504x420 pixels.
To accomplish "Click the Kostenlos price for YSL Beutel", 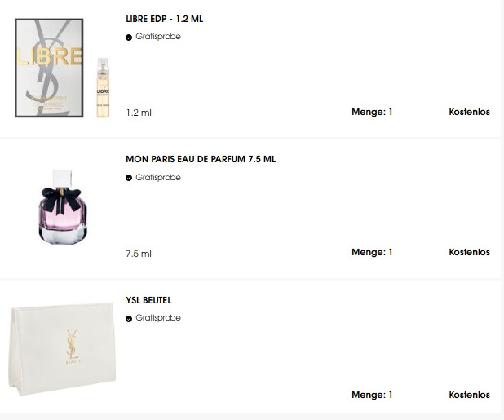I will point(469,395).
